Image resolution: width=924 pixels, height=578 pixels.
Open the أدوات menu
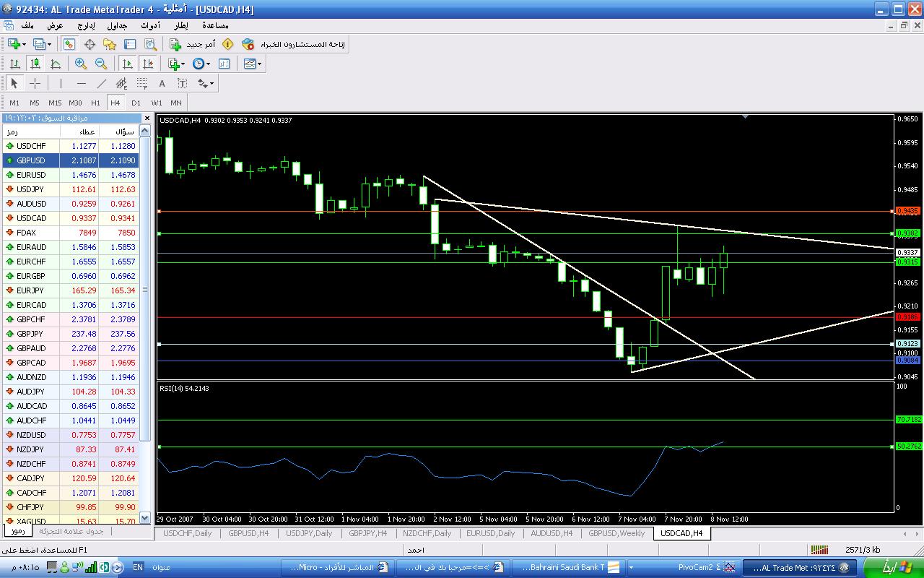[x=150, y=25]
